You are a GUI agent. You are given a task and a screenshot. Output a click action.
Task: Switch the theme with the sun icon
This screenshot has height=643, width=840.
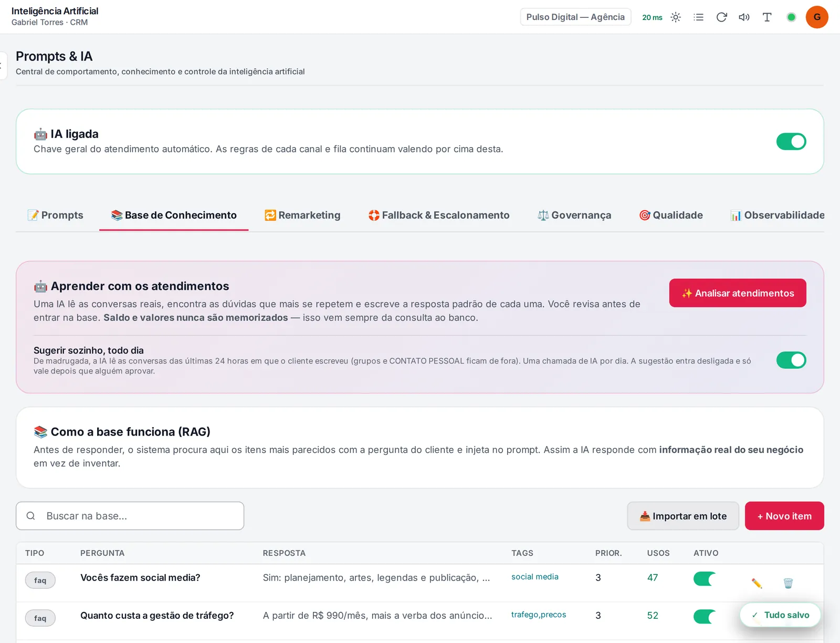tap(676, 17)
